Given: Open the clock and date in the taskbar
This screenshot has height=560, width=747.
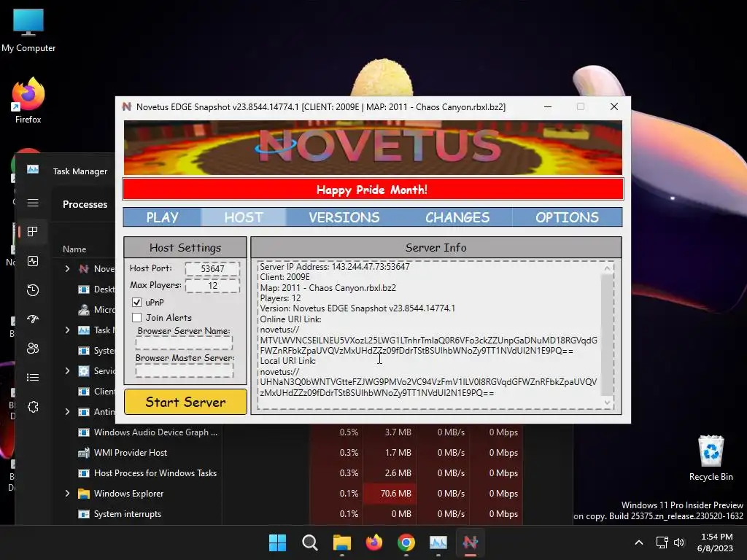Looking at the screenshot, I should click(715, 542).
